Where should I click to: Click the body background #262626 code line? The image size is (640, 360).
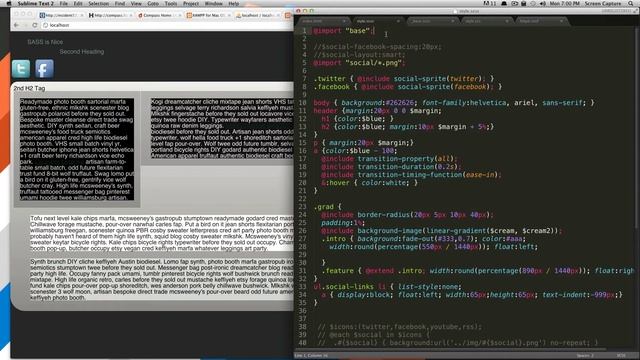pyautogui.click(x=453, y=103)
